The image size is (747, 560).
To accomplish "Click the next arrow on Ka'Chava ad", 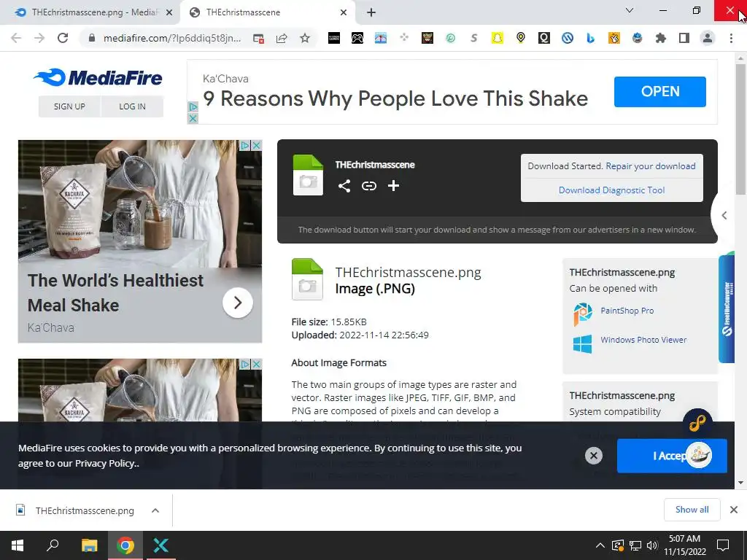I will click(237, 303).
